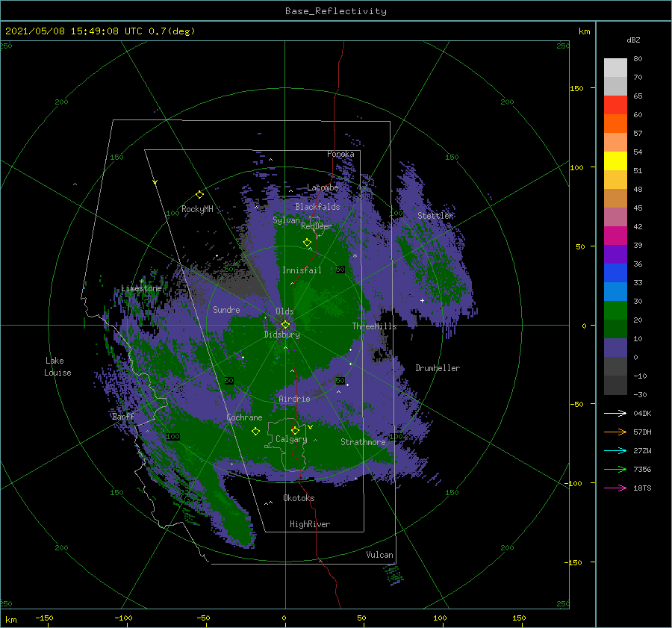Viewport: 672px width, 628px height.
Task: Click the Strathmore city label
Action: 363,442
